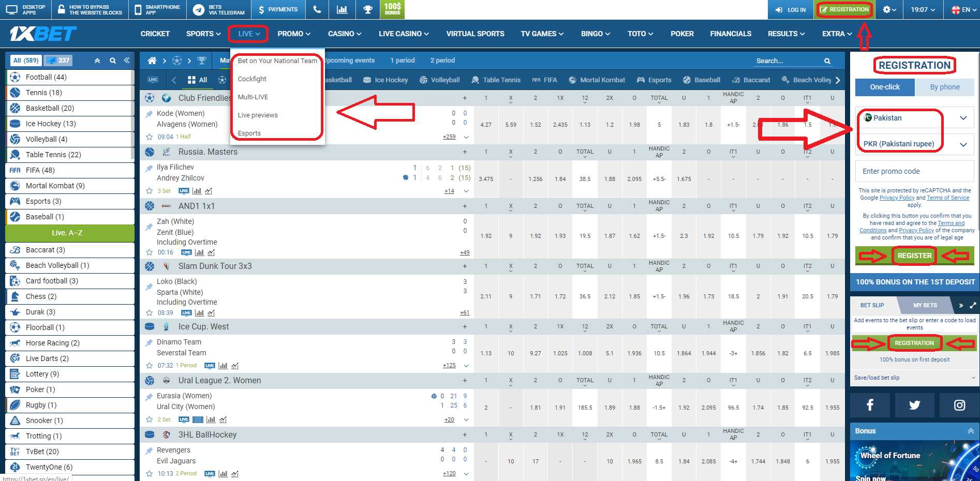The width and height of the screenshot is (980, 481).
Task: Click REGISTRATION button in the top bar
Action: (844, 9)
